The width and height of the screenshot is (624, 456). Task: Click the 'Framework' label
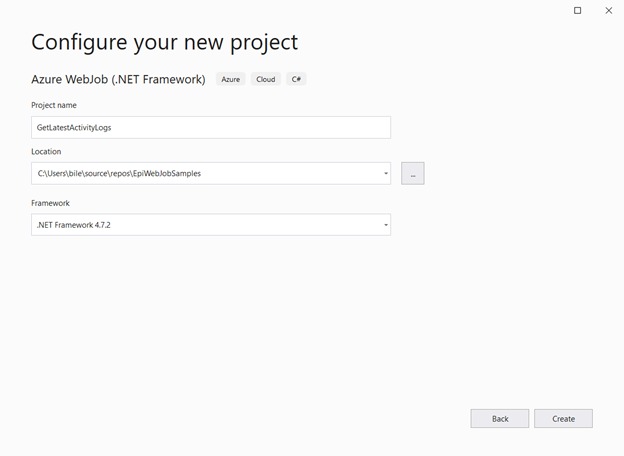(50, 203)
